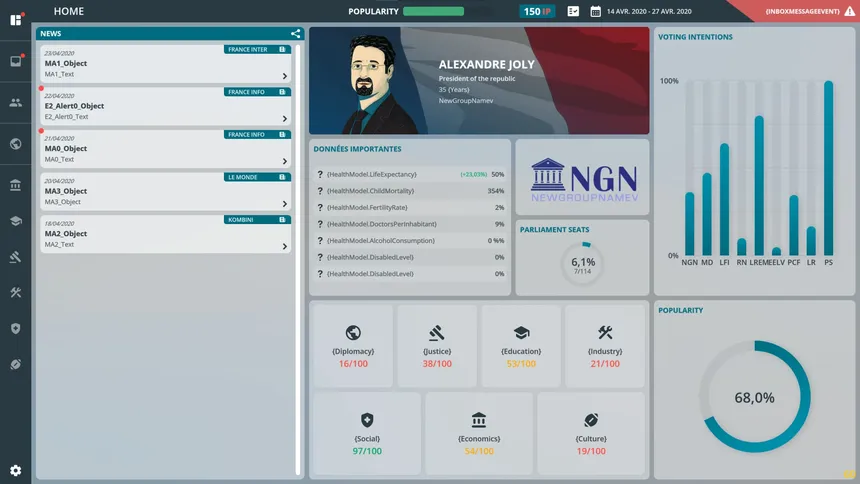The width and height of the screenshot is (860, 484).
Task: Click the LE MONDE source tag
Action: pos(257,177)
